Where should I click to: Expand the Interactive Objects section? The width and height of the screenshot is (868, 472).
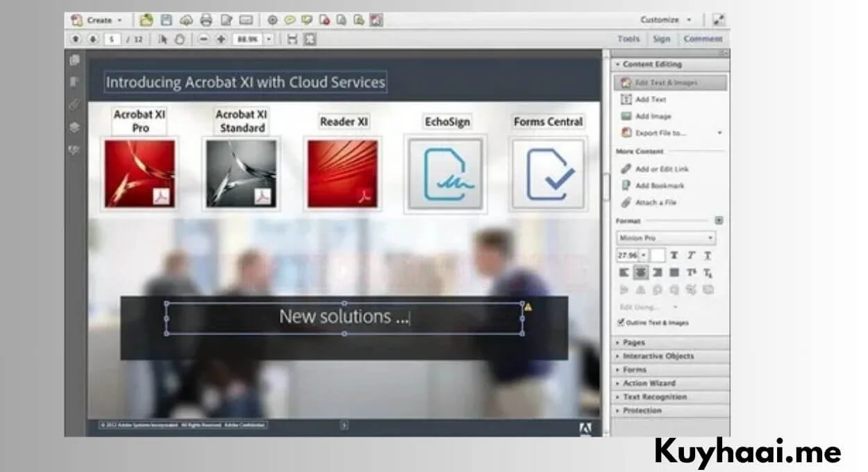[x=670, y=356]
